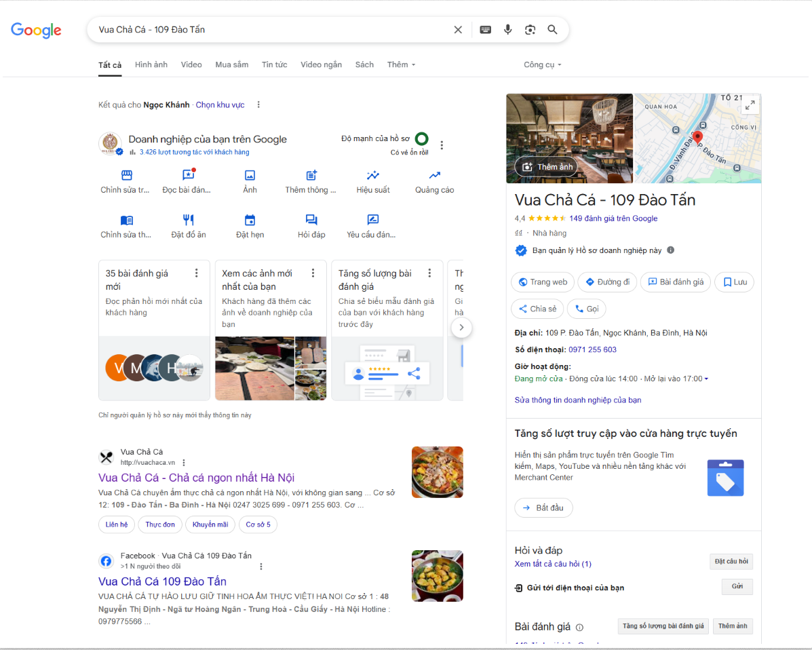Viewport: 812px width, 650px height.
Task: Switch to the Tin tức tab
Action: [x=275, y=64]
